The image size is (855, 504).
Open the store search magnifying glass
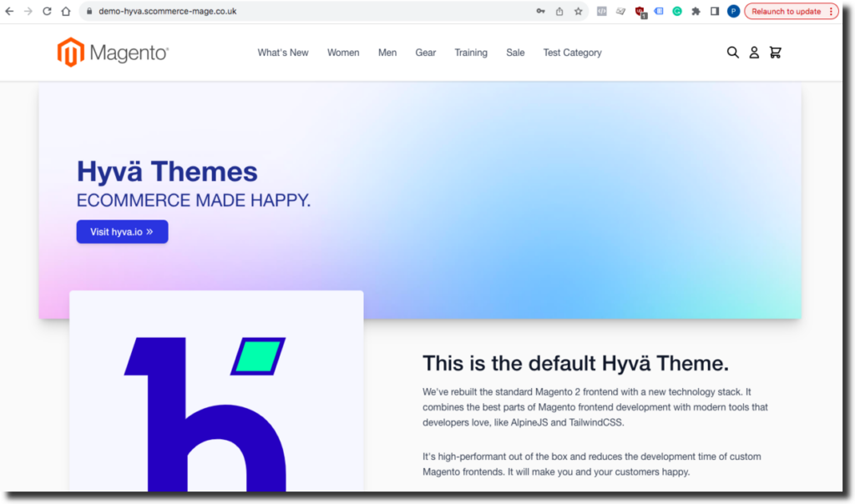pyautogui.click(x=733, y=52)
